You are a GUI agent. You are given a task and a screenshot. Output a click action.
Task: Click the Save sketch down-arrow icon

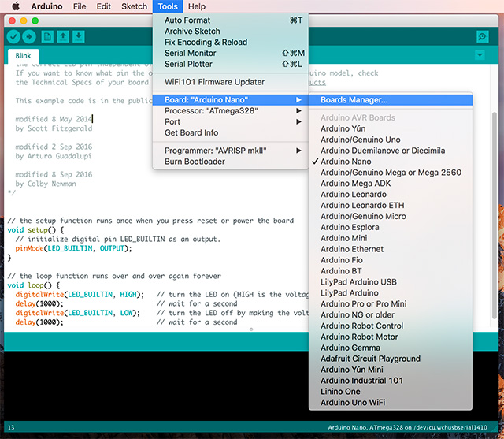[x=80, y=36]
